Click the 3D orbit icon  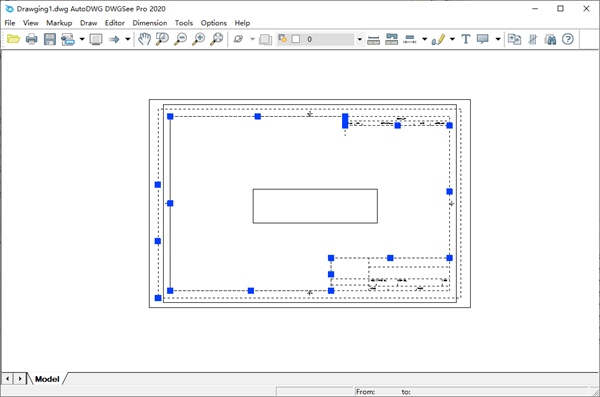(x=238, y=39)
